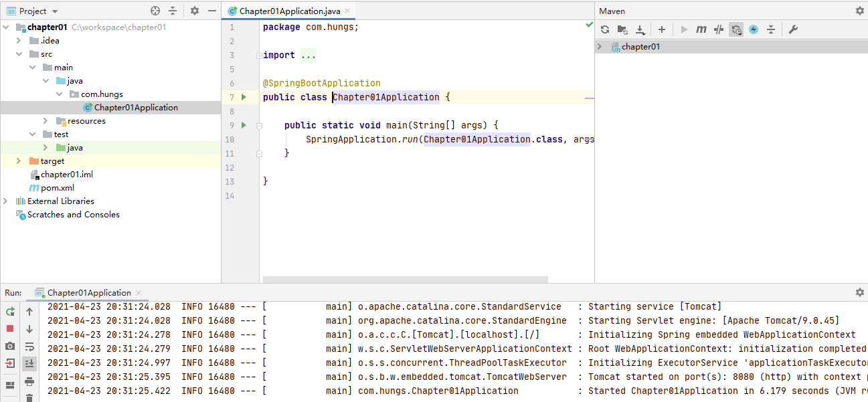Expand the .idea folder
868x402 pixels.
(19, 41)
